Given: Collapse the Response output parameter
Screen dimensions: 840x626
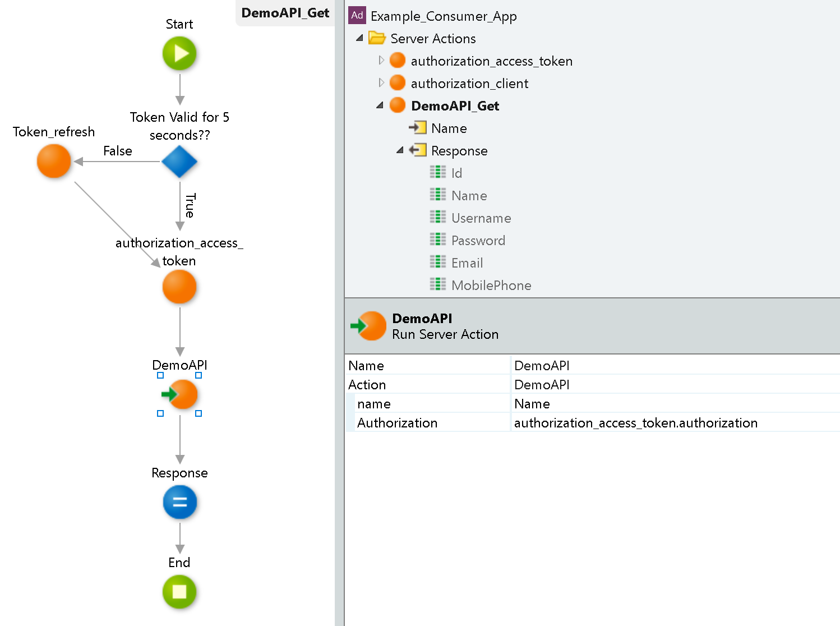Looking at the screenshot, I should point(400,150).
